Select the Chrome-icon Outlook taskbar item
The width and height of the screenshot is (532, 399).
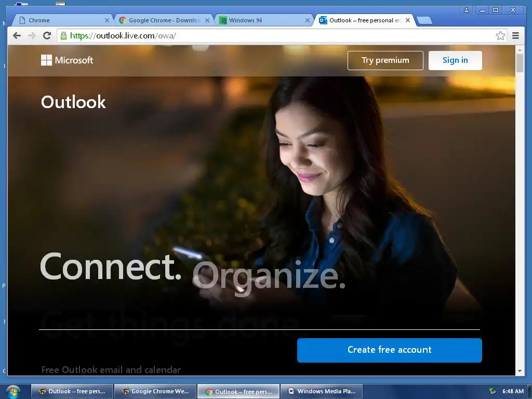pos(238,391)
